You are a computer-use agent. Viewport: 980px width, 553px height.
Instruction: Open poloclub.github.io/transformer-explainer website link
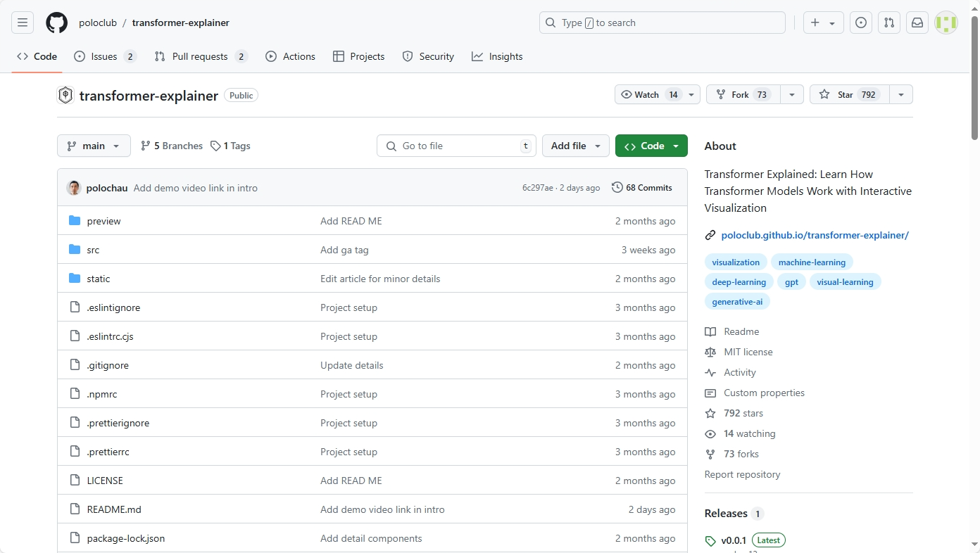pos(815,235)
